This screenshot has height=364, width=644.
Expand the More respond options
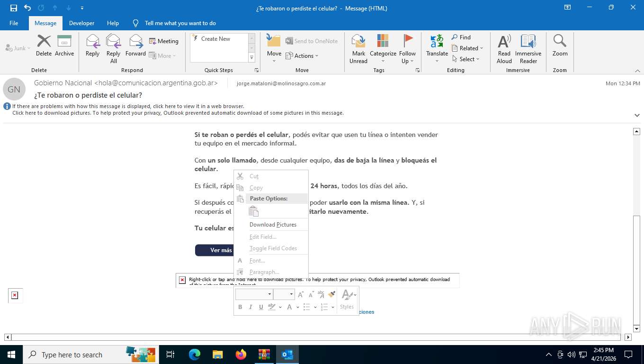pyautogui.click(x=162, y=55)
